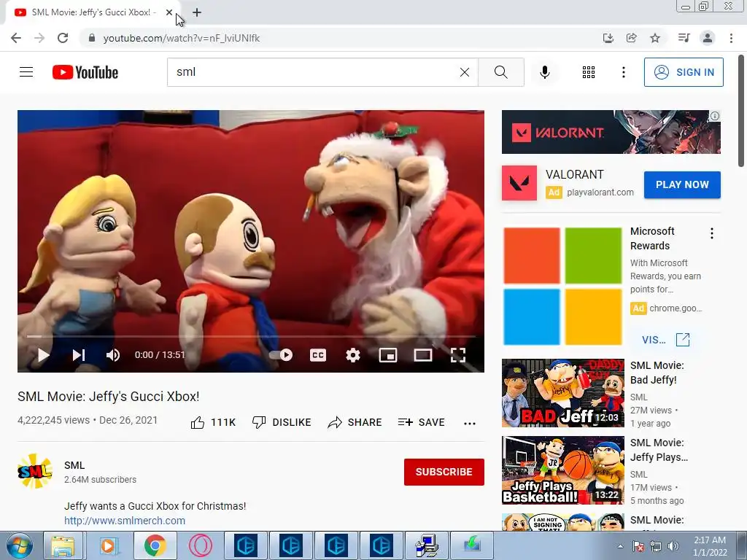Share this page icon in address bar
The height and width of the screenshot is (560, 747).
(632, 38)
